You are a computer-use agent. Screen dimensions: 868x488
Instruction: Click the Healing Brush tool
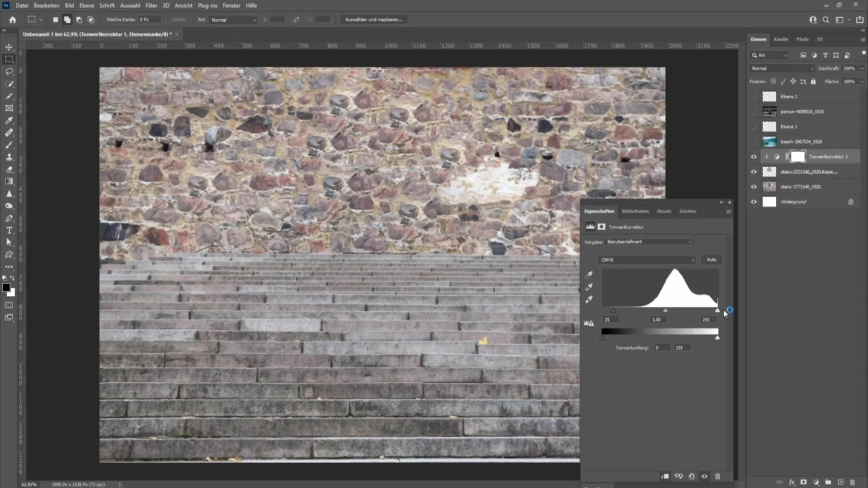pyautogui.click(x=9, y=132)
